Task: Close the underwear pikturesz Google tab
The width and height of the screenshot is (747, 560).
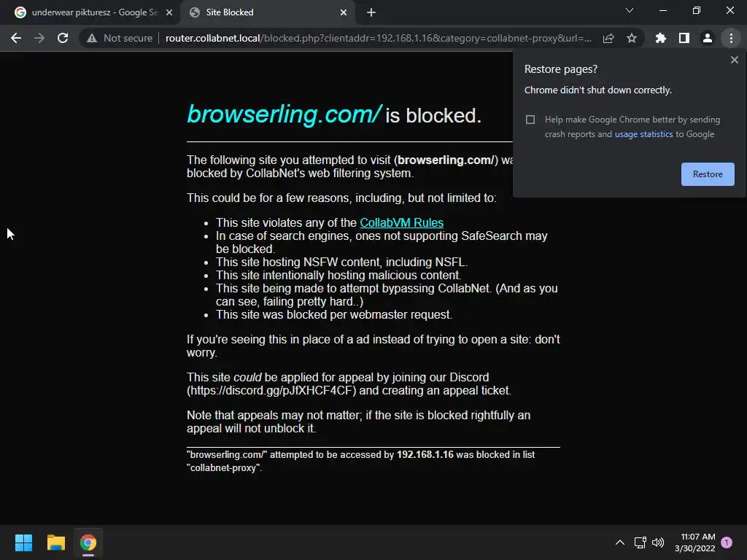Action: pyautogui.click(x=169, y=12)
